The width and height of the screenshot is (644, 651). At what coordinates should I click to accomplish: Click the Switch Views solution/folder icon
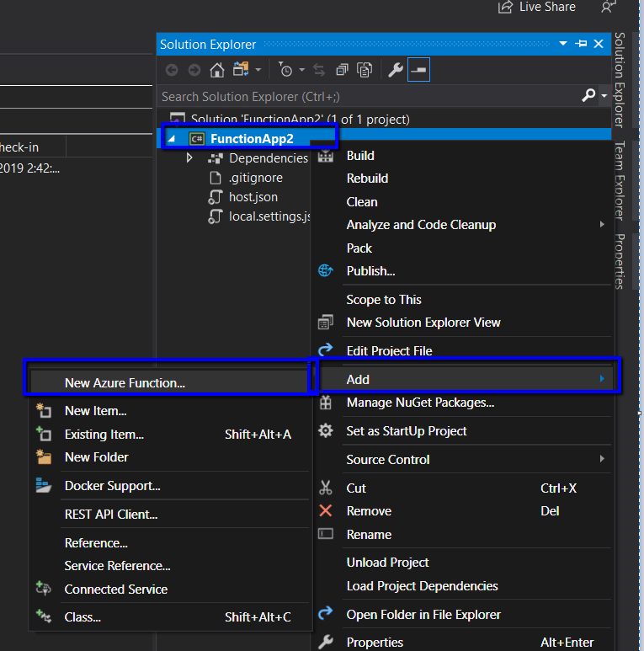pyautogui.click(x=242, y=70)
